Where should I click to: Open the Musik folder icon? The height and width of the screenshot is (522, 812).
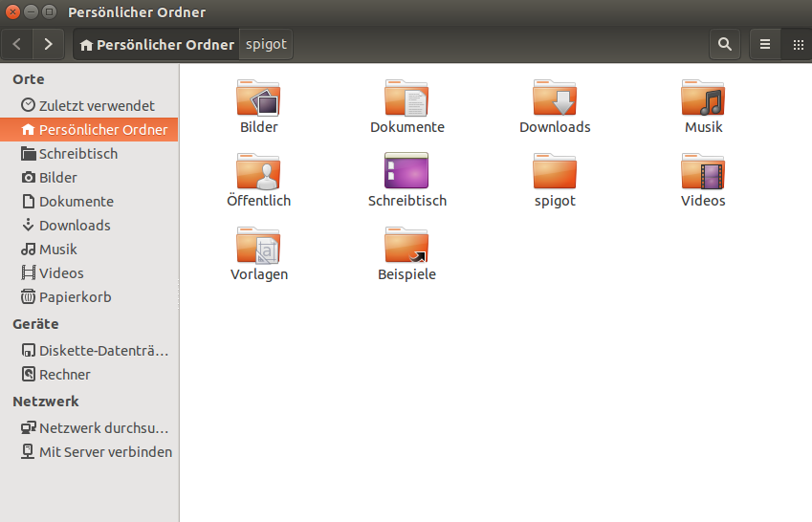(x=703, y=98)
